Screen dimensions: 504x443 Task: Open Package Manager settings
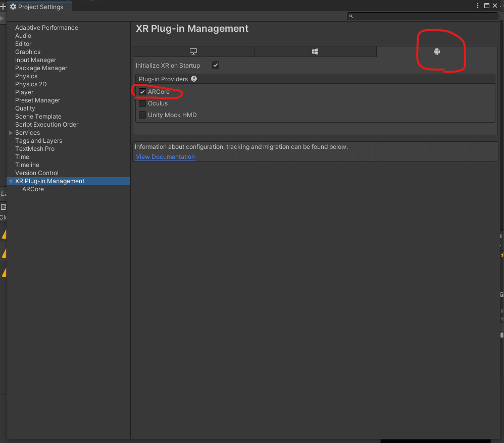41,68
